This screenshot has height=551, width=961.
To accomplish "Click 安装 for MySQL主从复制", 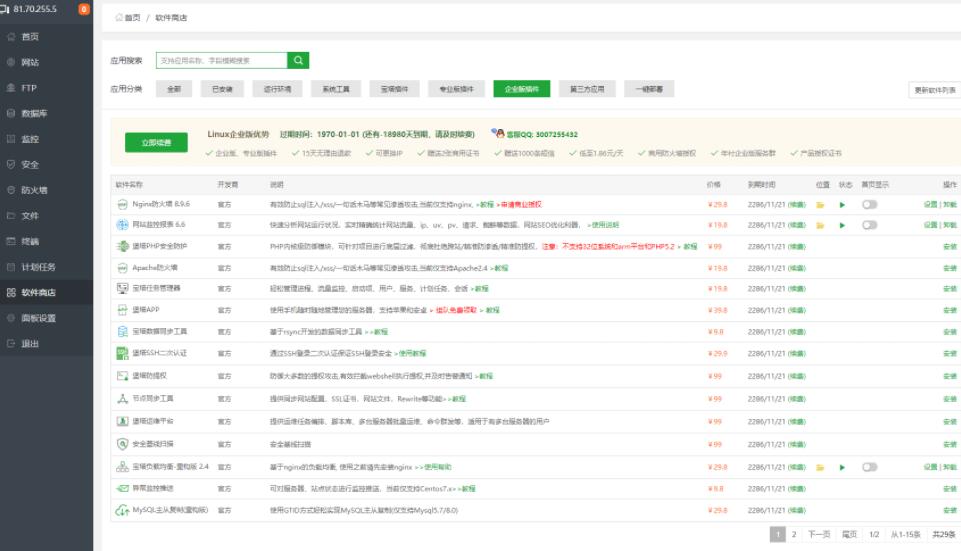I will 950,510.
